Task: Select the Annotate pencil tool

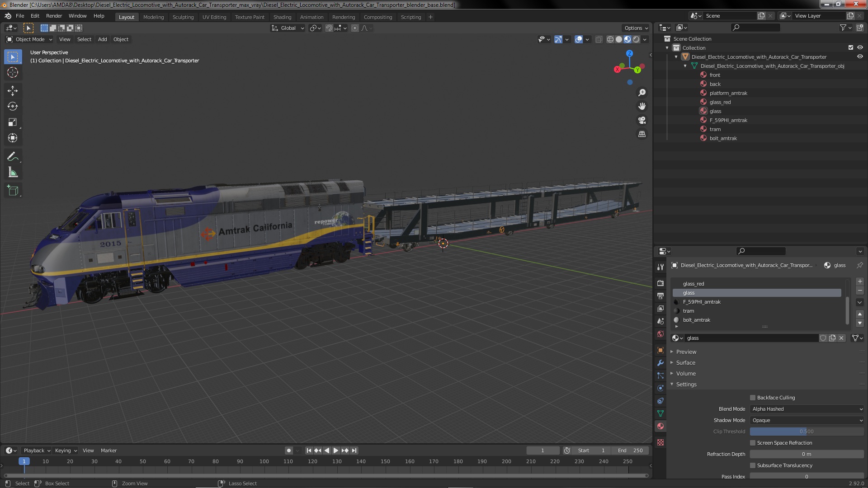Action: click(13, 157)
